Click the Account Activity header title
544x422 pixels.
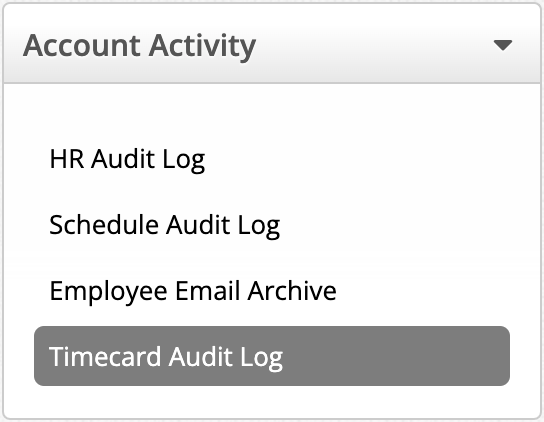139,47
